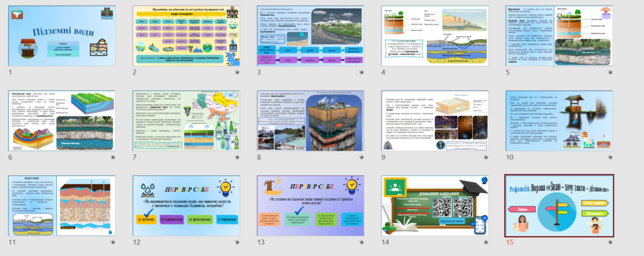The height and width of the screenshot is (256, 644).
Task: Select slide 2 with yellow "Води суходолу" diagram
Action: [186, 36]
